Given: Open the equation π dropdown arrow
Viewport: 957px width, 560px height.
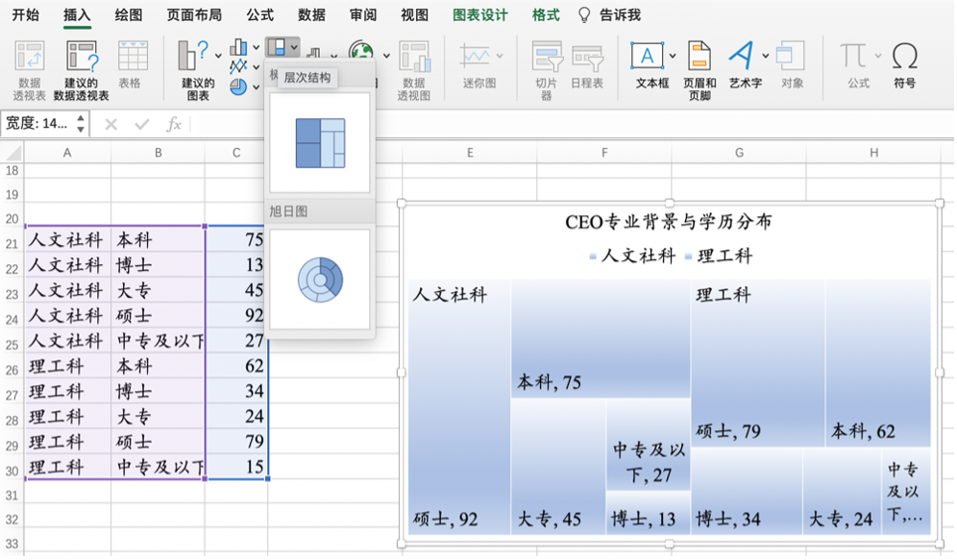Looking at the screenshot, I should [877, 55].
